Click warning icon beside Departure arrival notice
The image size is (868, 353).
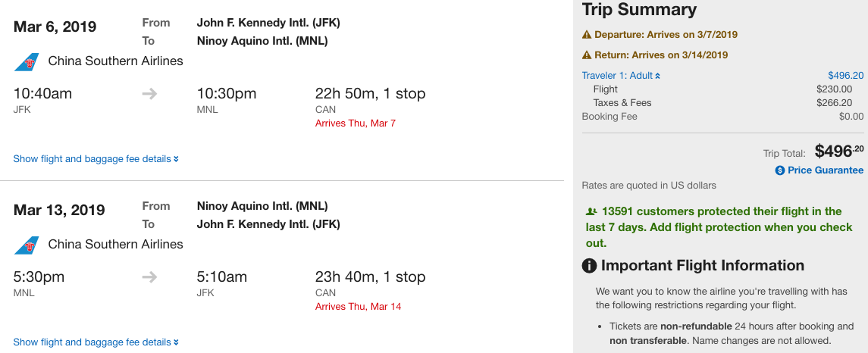tap(586, 35)
